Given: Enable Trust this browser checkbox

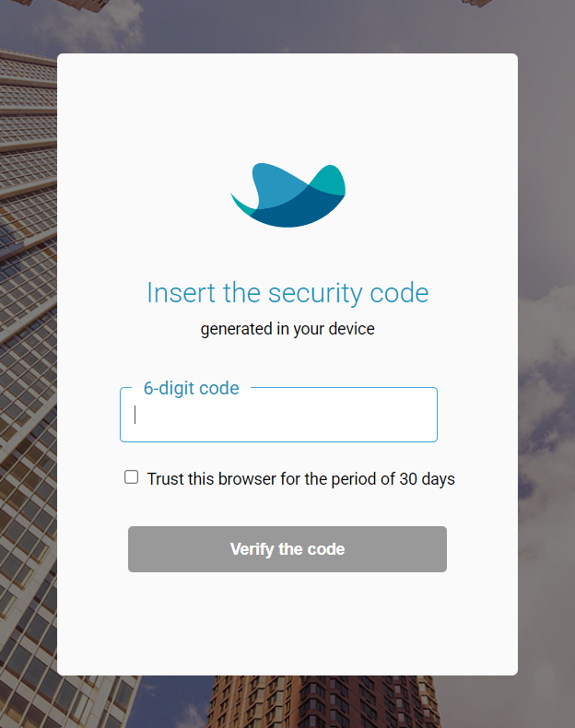Looking at the screenshot, I should point(132,477).
